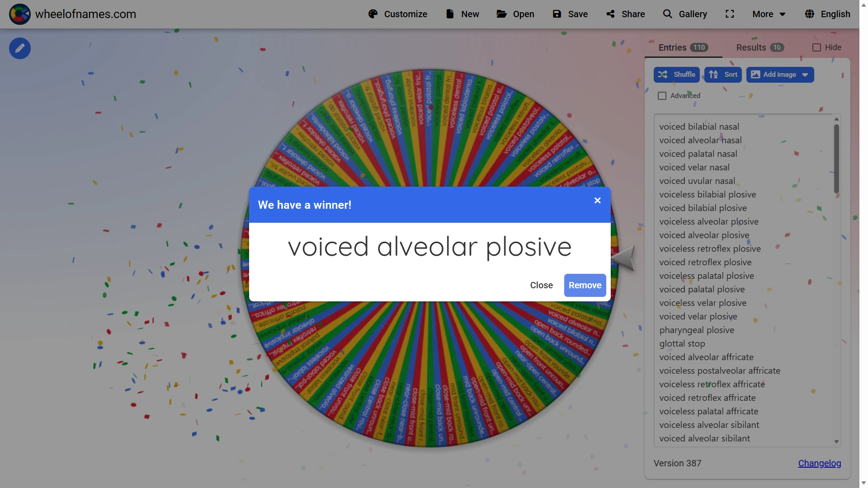Switch to the Results tab

[759, 47]
